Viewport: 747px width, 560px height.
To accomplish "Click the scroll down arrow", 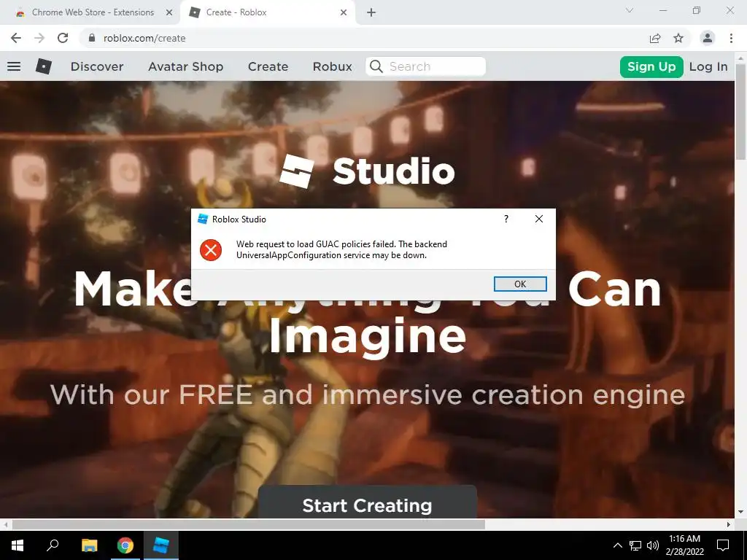I will tap(741, 513).
